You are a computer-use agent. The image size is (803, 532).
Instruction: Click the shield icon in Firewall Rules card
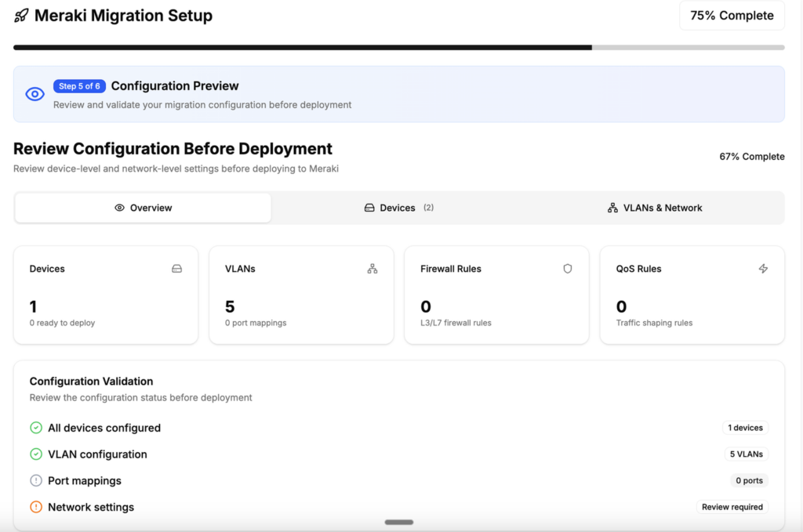568,269
